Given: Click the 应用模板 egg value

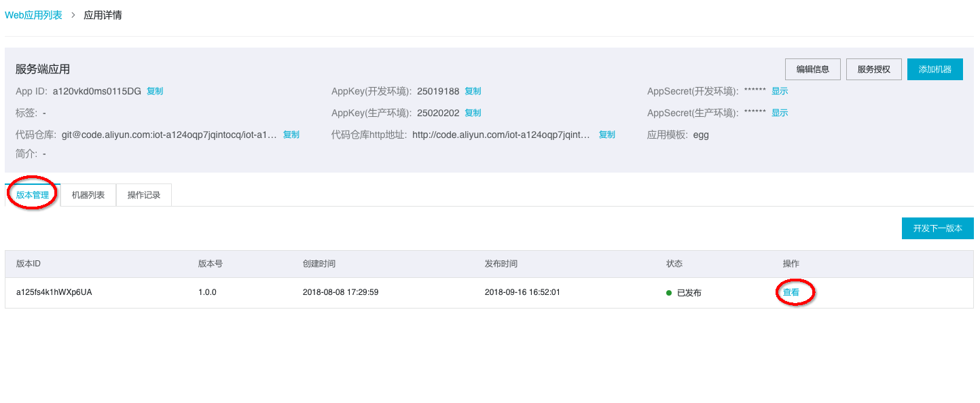Looking at the screenshot, I should pyautogui.click(x=701, y=135).
